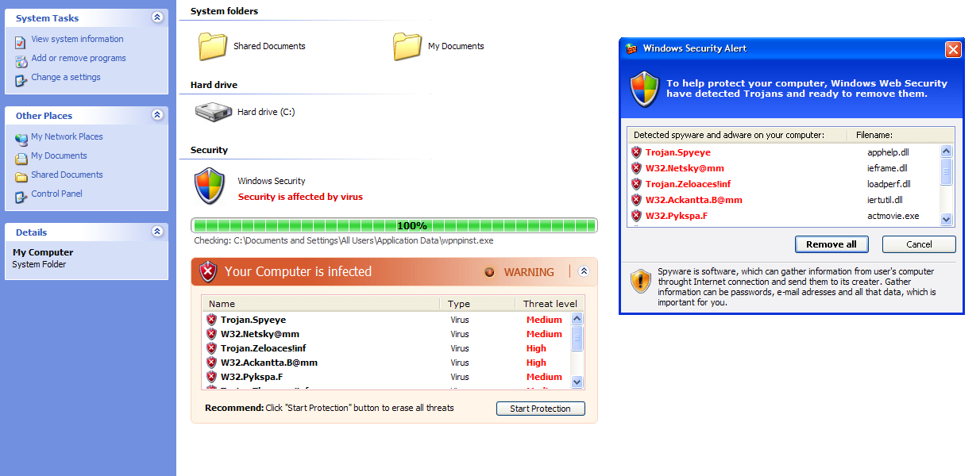The image size is (980, 476).
Task: Click the green 100% progress bar
Action: (x=395, y=225)
